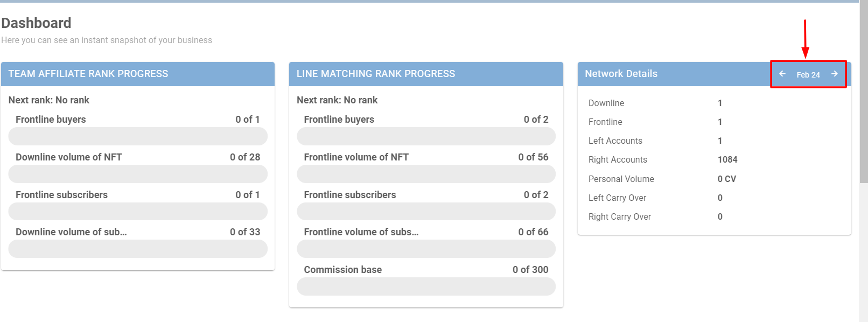Click the Downline label in Network Details
The image size is (868, 322).
tap(606, 103)
